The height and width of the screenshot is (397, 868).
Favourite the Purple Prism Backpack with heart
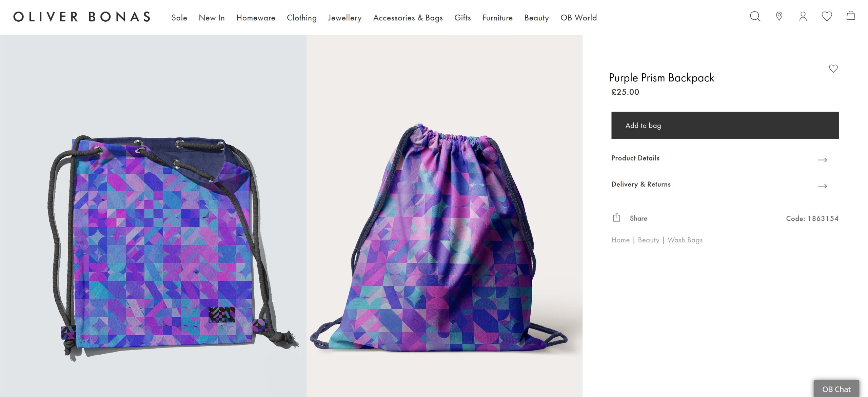point(833,69)
